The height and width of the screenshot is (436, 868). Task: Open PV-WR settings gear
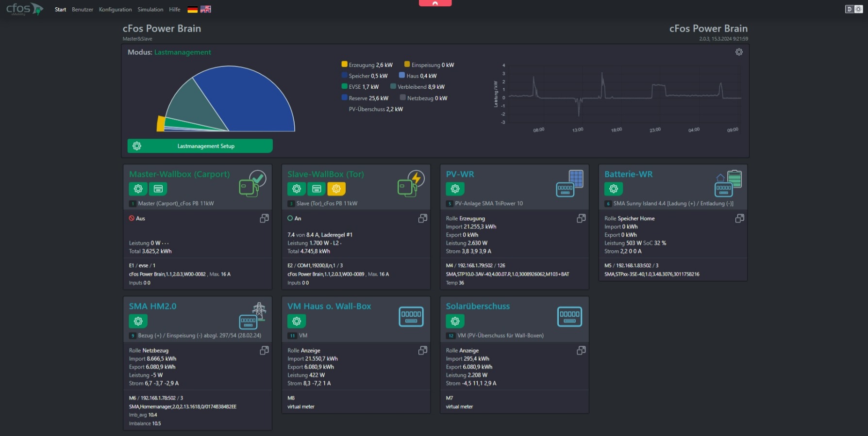455,189
